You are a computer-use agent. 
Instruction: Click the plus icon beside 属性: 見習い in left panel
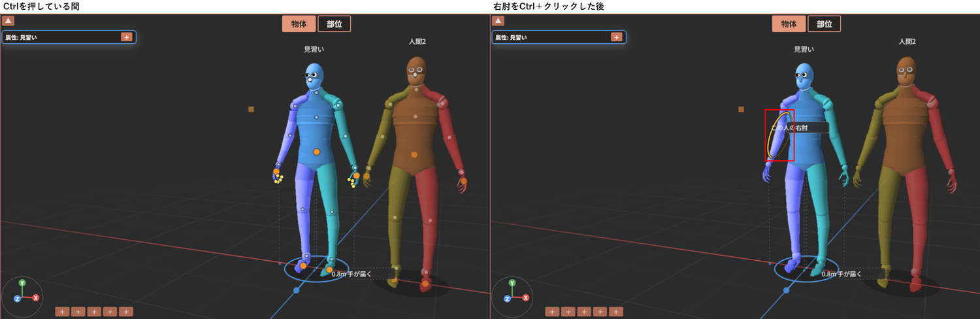tap(126, 37)
